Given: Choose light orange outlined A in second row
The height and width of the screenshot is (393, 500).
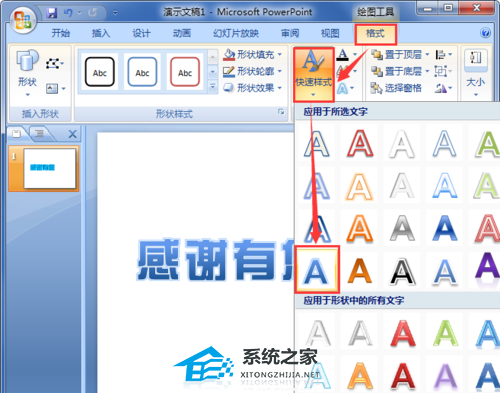Looking at the screenshot, I should (x=359, y=187).
